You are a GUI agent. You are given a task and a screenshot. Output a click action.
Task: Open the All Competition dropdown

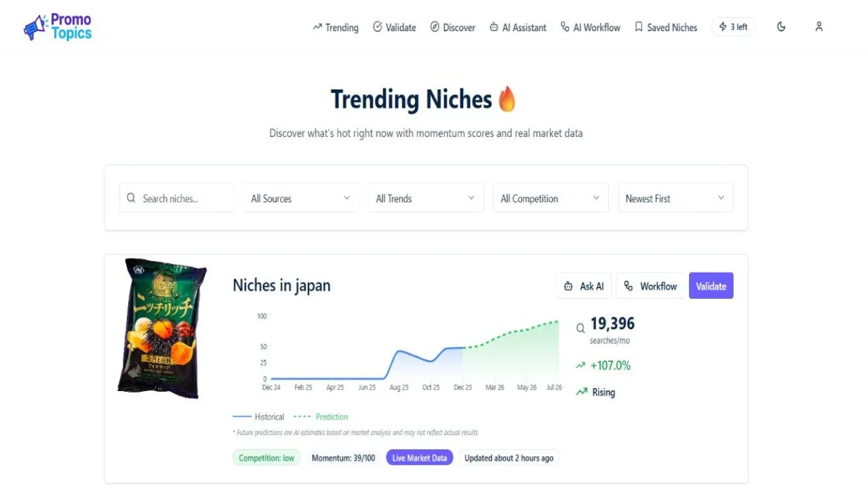550,198
